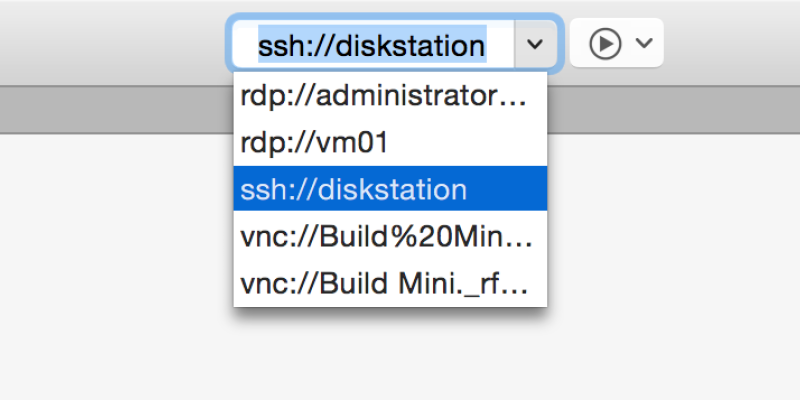Collapse the address combo box chevron
This screenshot has width=800, height=400.
(x=535, y=44)
